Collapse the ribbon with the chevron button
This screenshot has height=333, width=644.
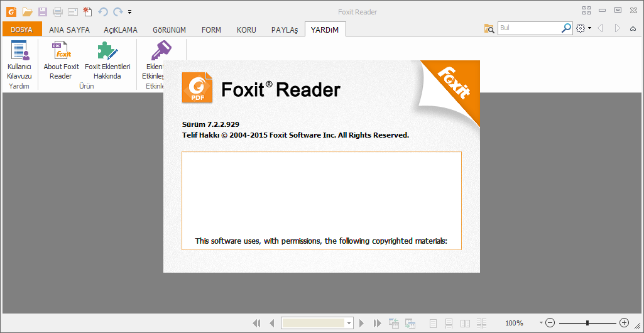633,28
